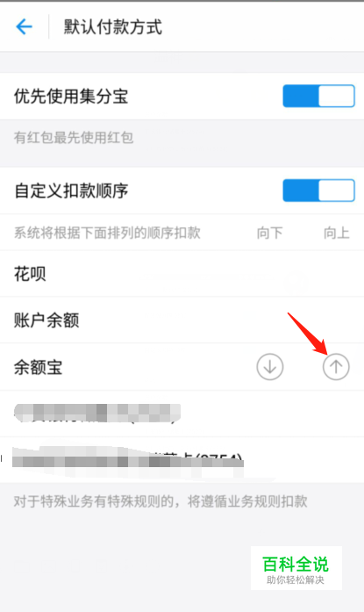Viewport: 364px width, 612px height.
Task: Move 余额宝 down with the down-arrow icon
Action: pyautogui.click(x=269, y=367)
